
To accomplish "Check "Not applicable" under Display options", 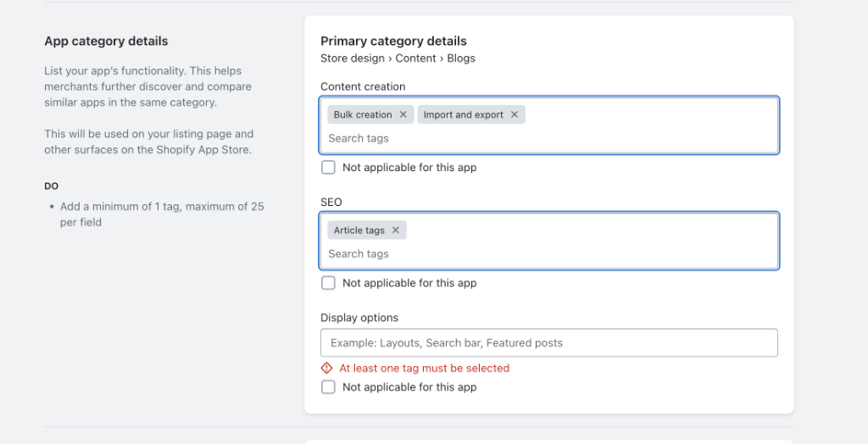I will tap(329, 387).
